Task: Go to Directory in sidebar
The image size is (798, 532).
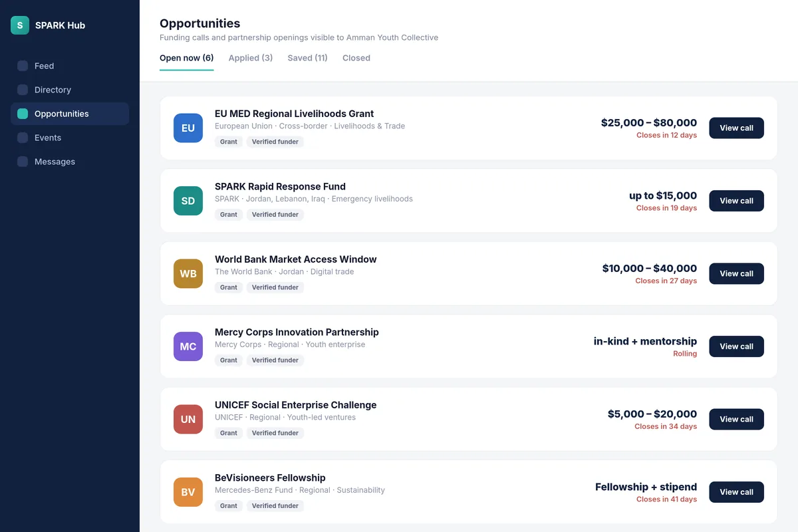Action: point(70,90)
